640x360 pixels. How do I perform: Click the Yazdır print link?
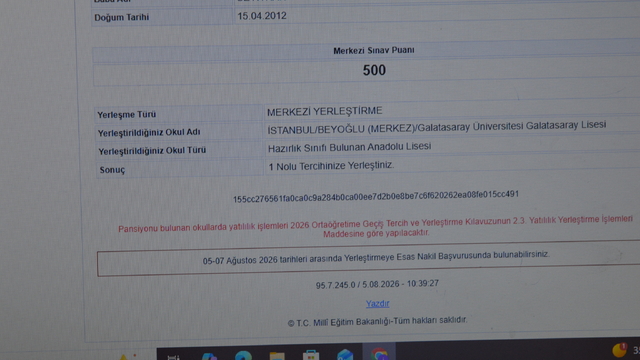[378, 304]
